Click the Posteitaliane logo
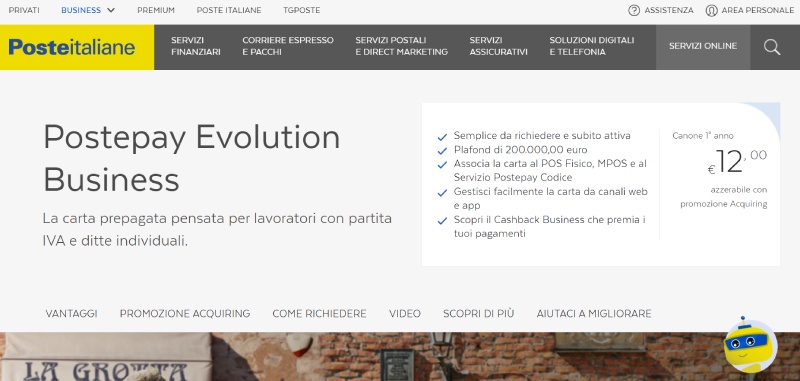This screenshot has width=800, height=381. [x=72, y=47]
